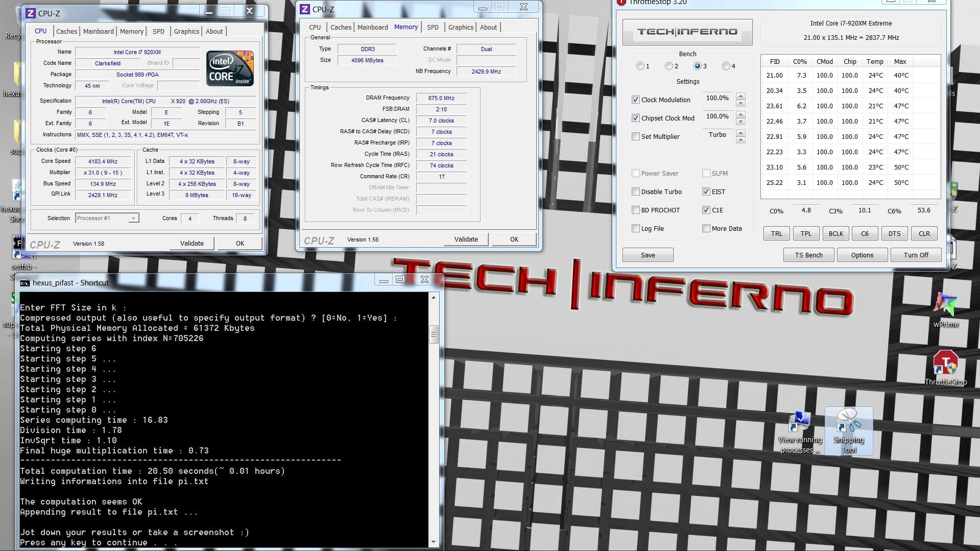This screenshot has height=551, width=980.
Task: Open About tab in Memory CPU-Z window
Action: tap(488, 27)
